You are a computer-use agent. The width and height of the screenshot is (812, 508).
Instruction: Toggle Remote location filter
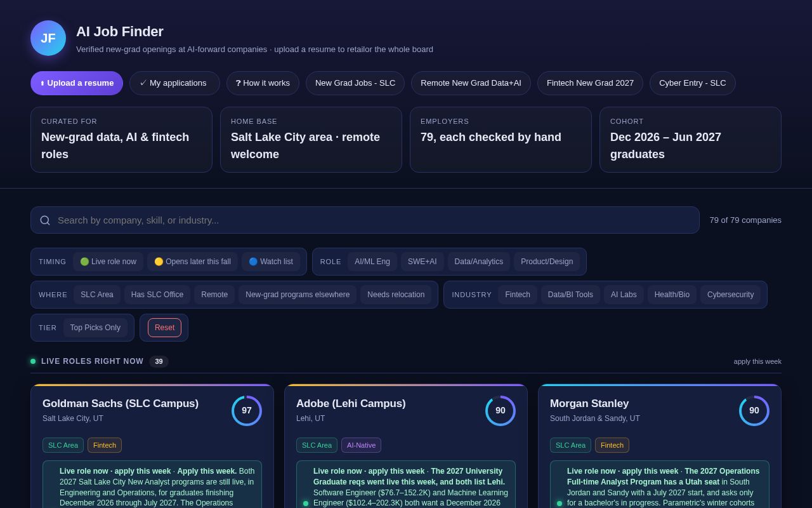click(x=214, y=295)
